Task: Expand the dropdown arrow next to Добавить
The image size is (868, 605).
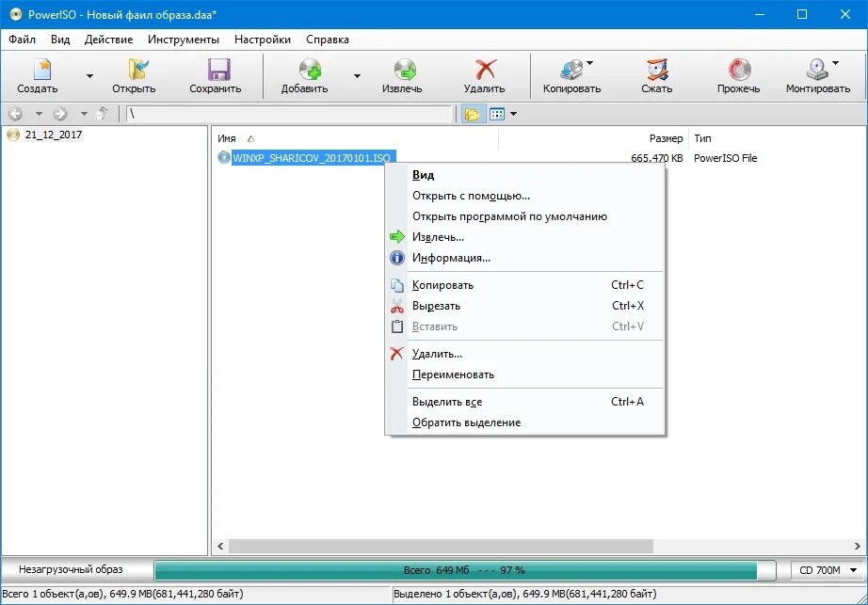Action: (x=357, y=76)
